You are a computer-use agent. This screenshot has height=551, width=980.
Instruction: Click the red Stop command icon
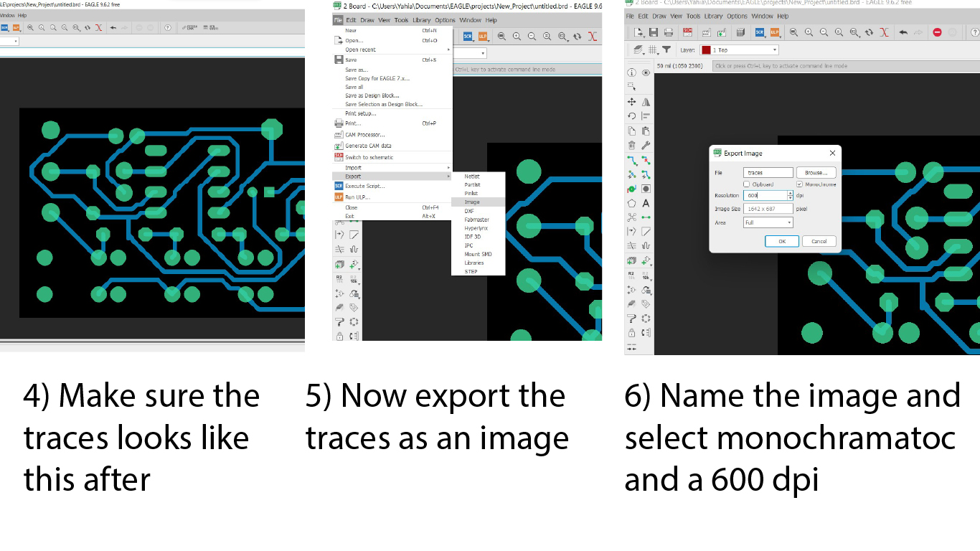coord(937,32)
